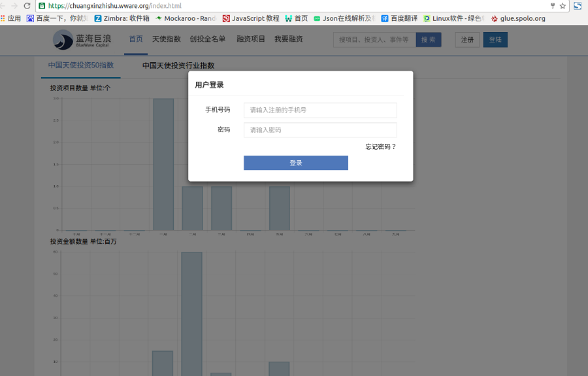The width and height of the screenshot is (588, 376).
Task: Open the Mockaroo bookmark
Action: click(x=185, y=18)
